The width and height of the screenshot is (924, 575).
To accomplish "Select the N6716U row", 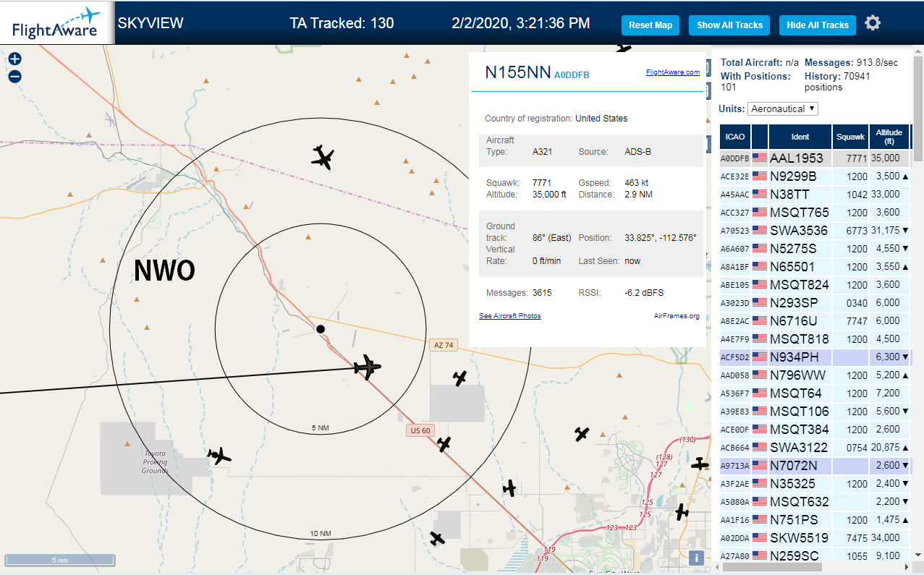I will pos(815,321).
